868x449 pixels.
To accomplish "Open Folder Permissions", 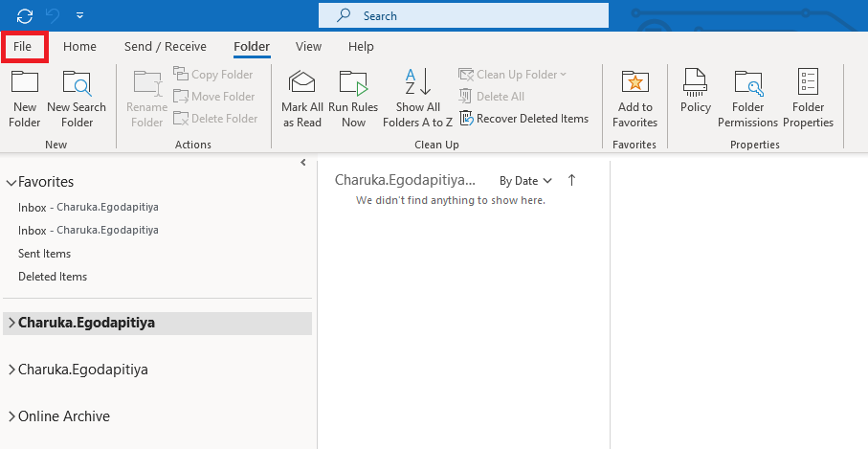I will click(x=747, y=99).
